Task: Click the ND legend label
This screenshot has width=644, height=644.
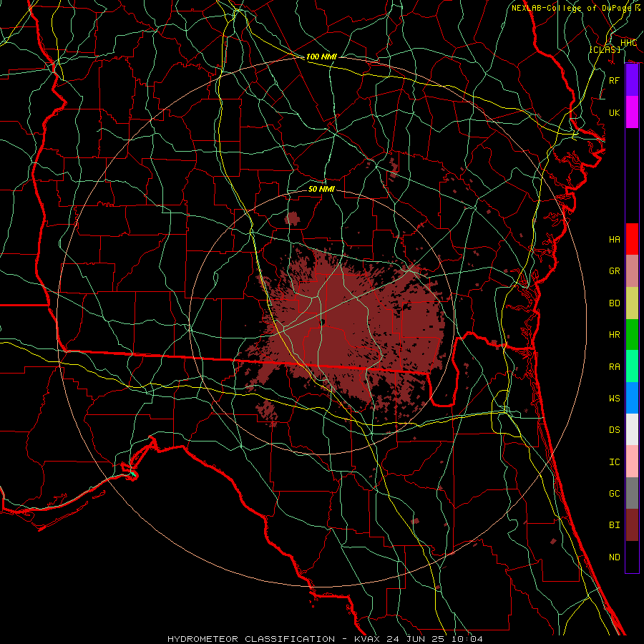Action: tap(614, 557)
